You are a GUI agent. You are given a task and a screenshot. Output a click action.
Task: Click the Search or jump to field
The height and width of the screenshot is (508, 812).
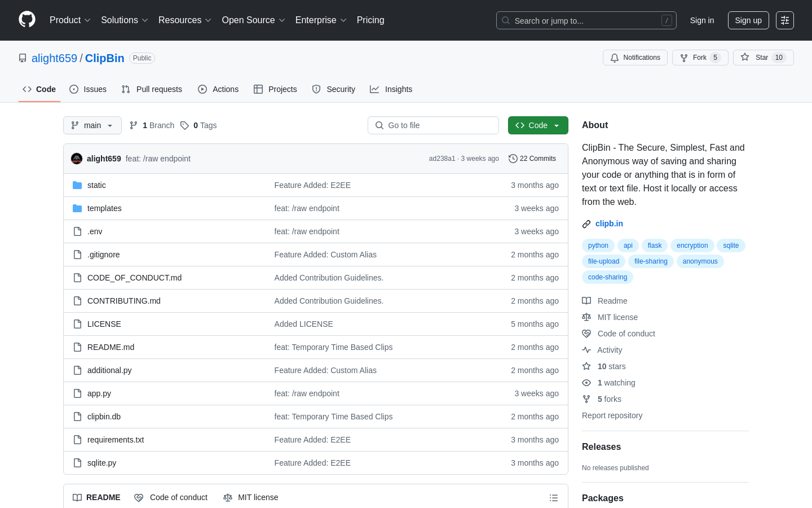click(586, 20)
